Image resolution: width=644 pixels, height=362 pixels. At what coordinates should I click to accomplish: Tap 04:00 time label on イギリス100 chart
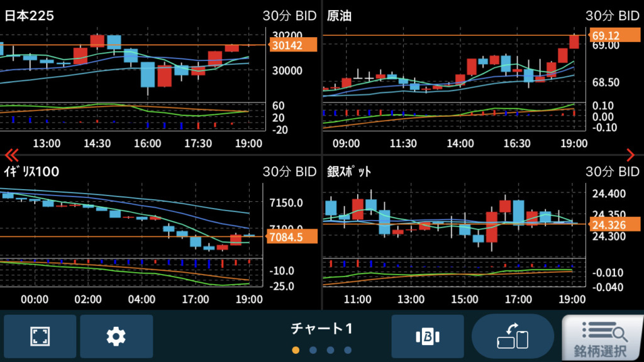click(x=142, y=299)
